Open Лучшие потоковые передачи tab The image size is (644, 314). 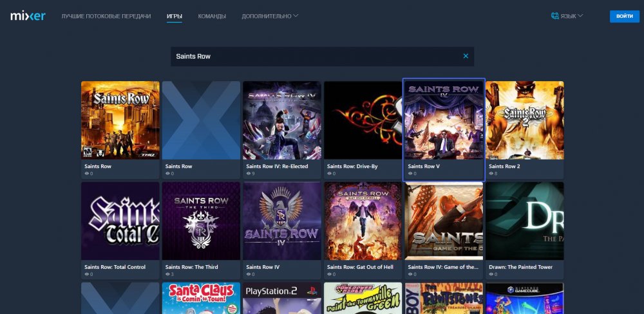point(106,16)
